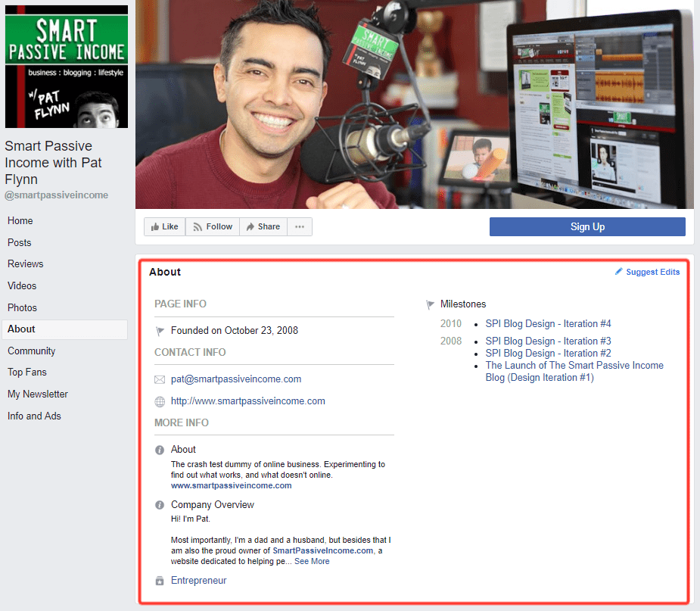Screen dimensions: 700x611
Task: Click the CONTACT INFO heading
Action: [190, 352]
